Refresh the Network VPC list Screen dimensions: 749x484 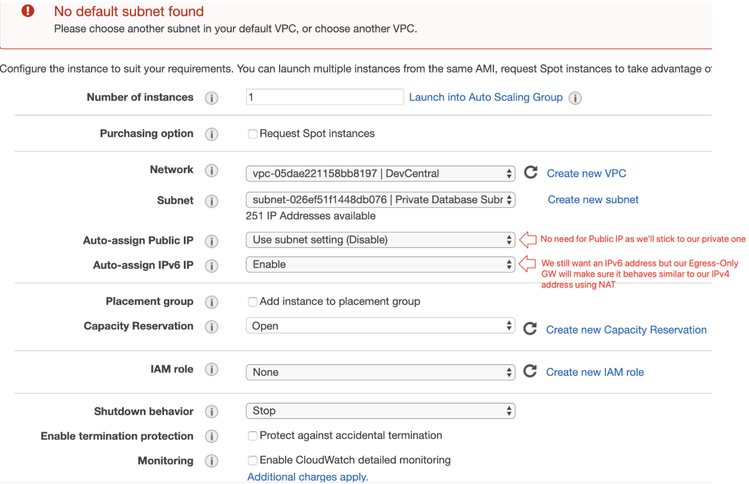531,173
